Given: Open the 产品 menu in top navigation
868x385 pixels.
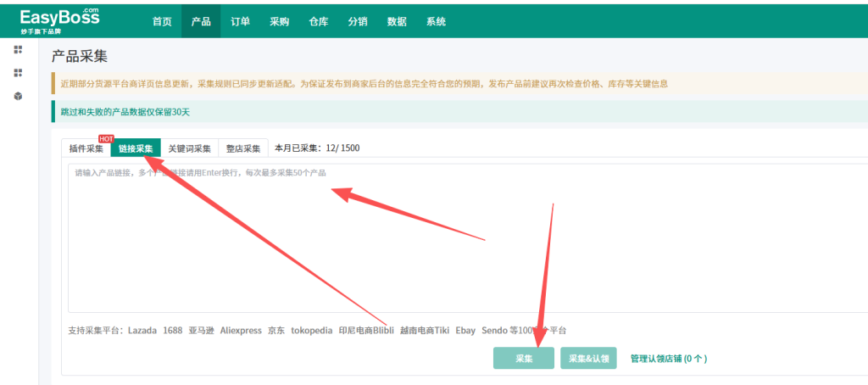Looking at the screenshot, I should [201, 21].
